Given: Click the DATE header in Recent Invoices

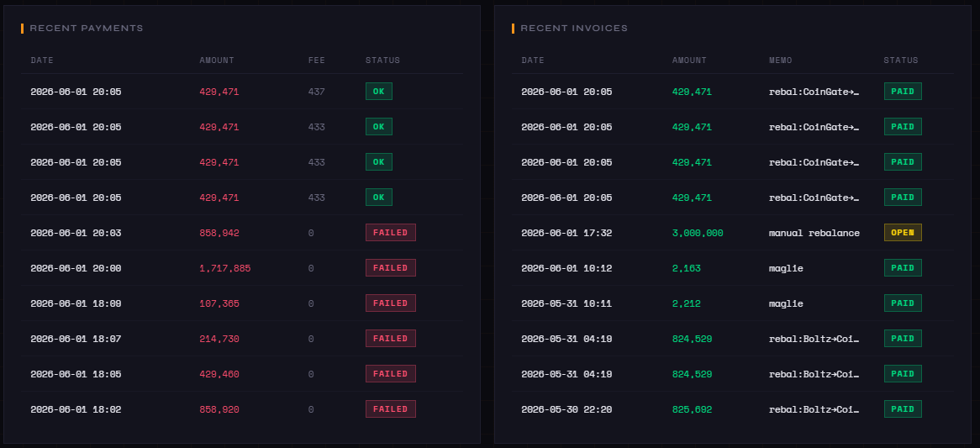Looking at the screenshot, I should [x=533, y=61].
